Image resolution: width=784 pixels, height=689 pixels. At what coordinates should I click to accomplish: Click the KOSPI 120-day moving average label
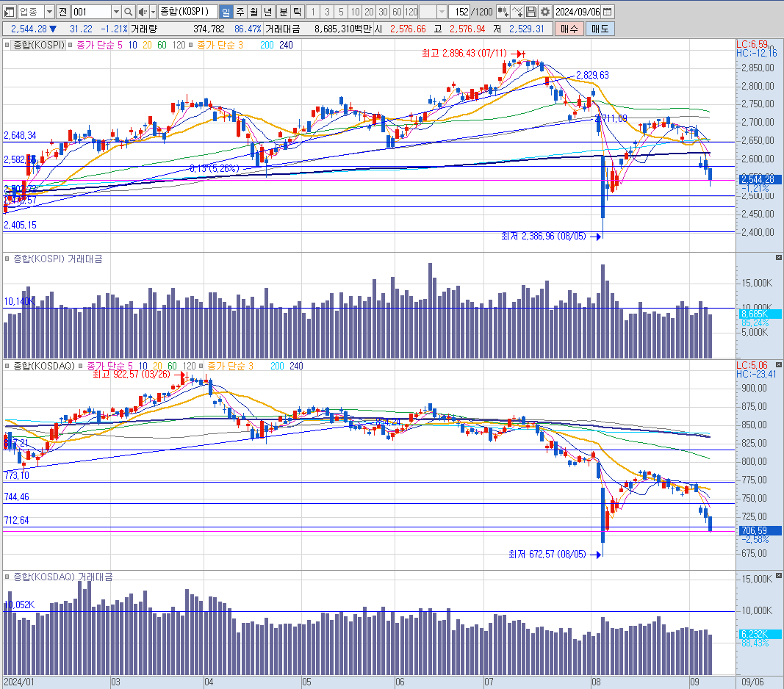point(179,45)
